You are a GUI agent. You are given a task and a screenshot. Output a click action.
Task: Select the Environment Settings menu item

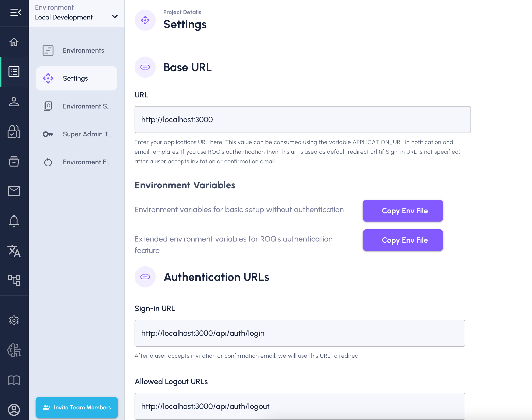pos(77,106)
